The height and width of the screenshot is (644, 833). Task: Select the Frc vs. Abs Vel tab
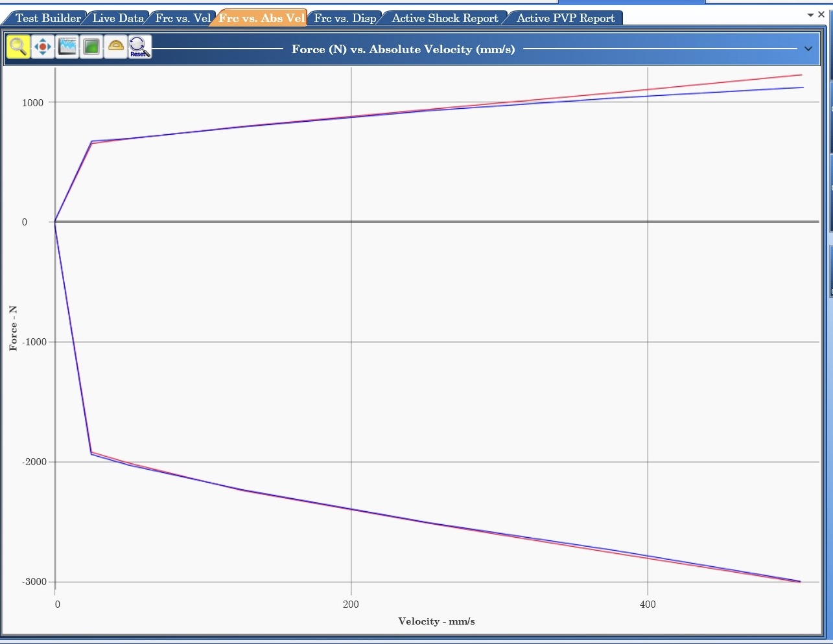(x=261, y=18)
